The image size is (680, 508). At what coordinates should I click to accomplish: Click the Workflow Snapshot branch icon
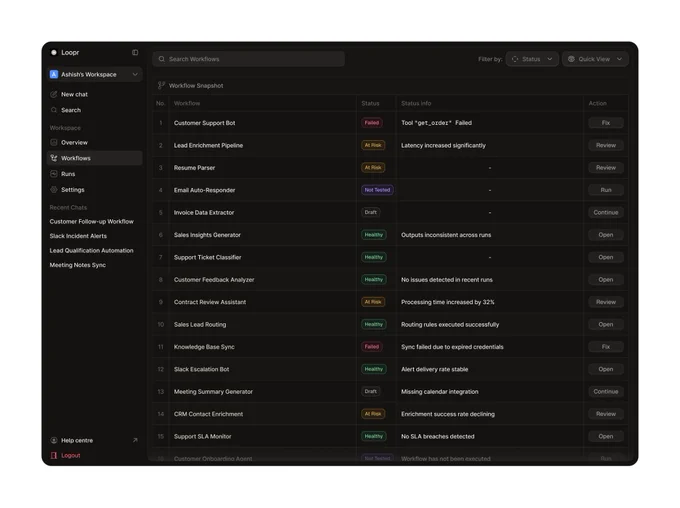coord(161,85)
